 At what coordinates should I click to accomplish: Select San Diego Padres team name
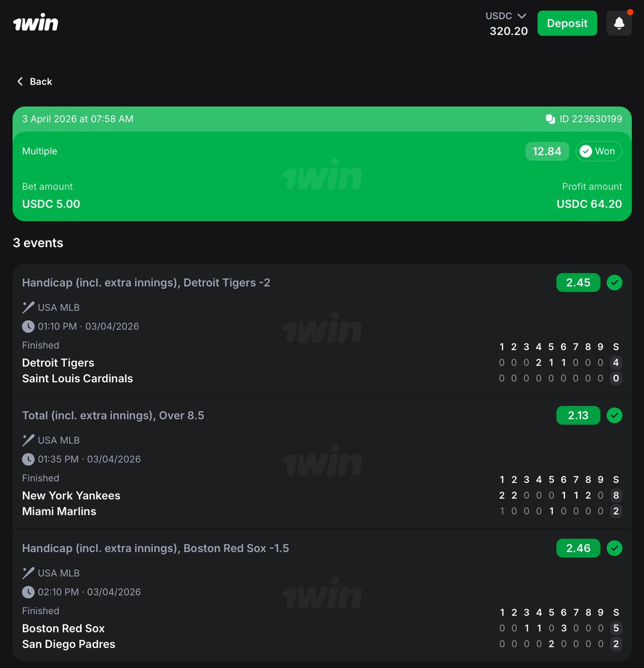pyautogui.click(x=68, y=644)
